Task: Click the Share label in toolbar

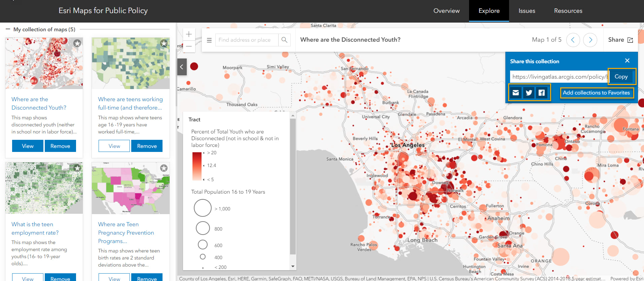Action: click(616, 40)
